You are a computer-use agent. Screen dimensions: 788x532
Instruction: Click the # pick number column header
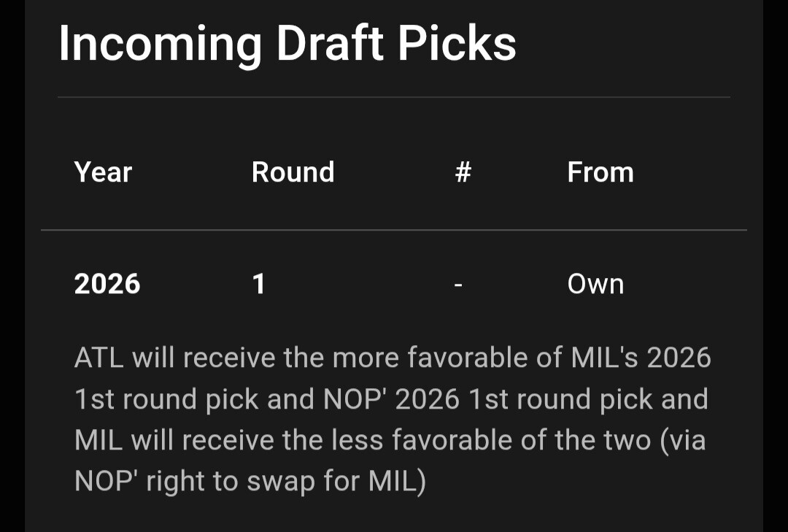point(463,172)
